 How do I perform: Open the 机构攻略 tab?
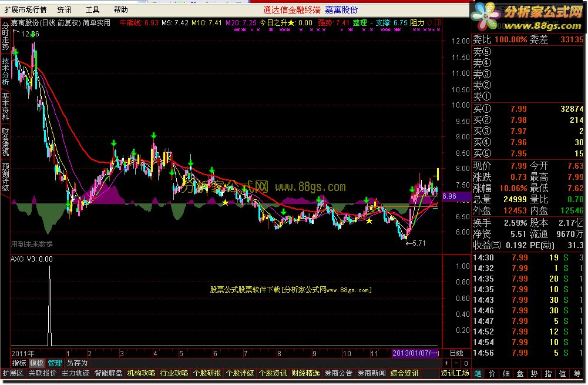click(141, 373)
